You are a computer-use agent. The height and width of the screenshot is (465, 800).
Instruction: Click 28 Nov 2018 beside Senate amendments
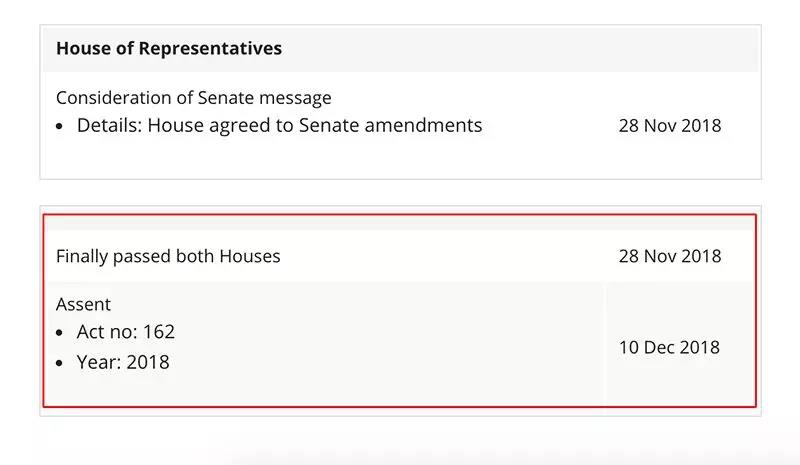(670, 126)
